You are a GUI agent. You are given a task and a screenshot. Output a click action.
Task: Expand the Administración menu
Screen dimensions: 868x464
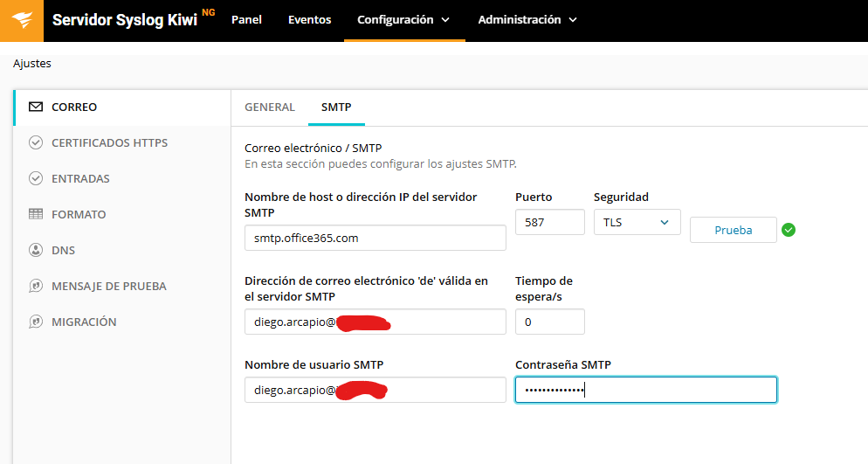(527, 20)
